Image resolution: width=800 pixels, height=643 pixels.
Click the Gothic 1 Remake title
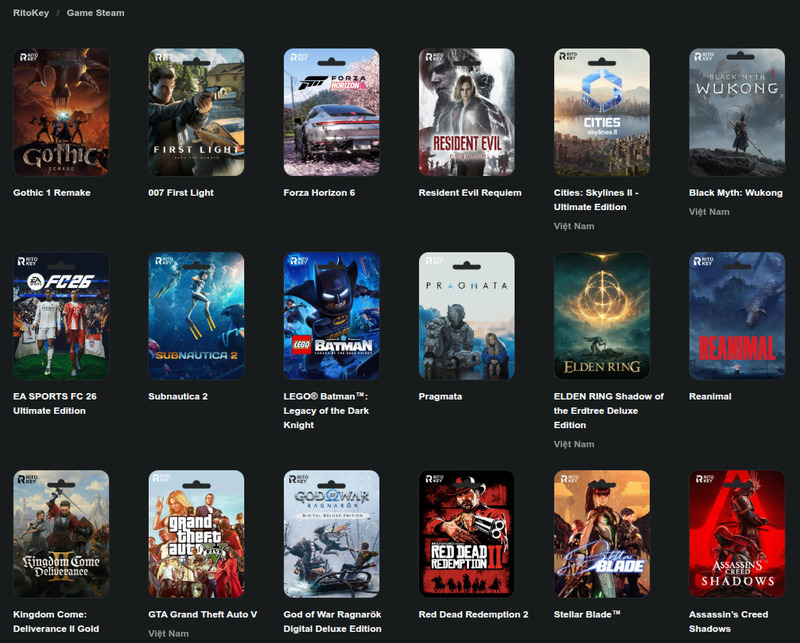pos(52,192)
